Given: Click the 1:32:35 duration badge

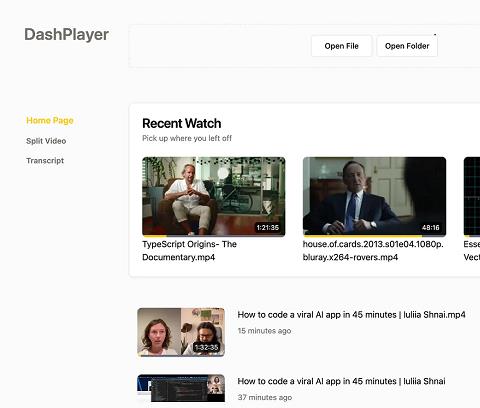Looking at the screenshot, I should coord(206,348).
